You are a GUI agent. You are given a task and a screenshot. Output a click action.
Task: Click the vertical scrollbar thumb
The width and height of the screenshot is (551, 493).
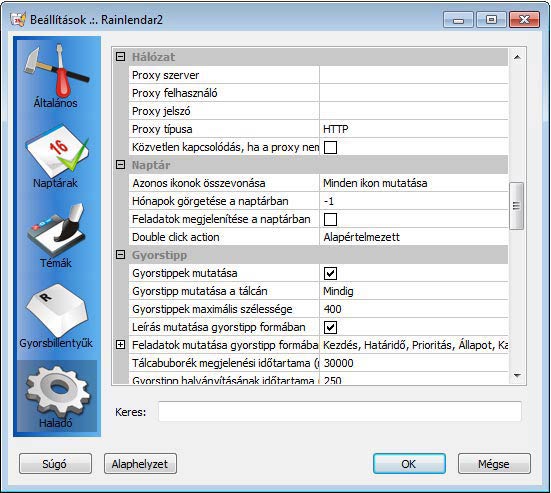tap(516, 206)
